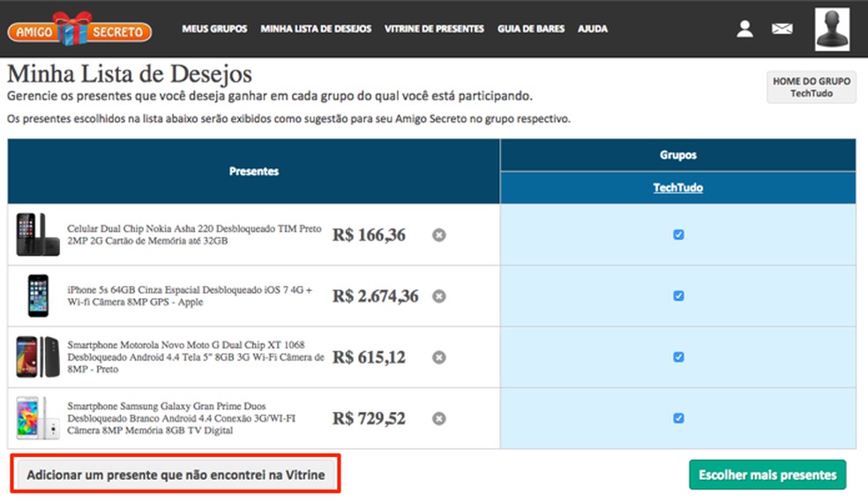
Task: Remove the Samsung Galaxy Gran Prime gift
Action: pos(439,418)
